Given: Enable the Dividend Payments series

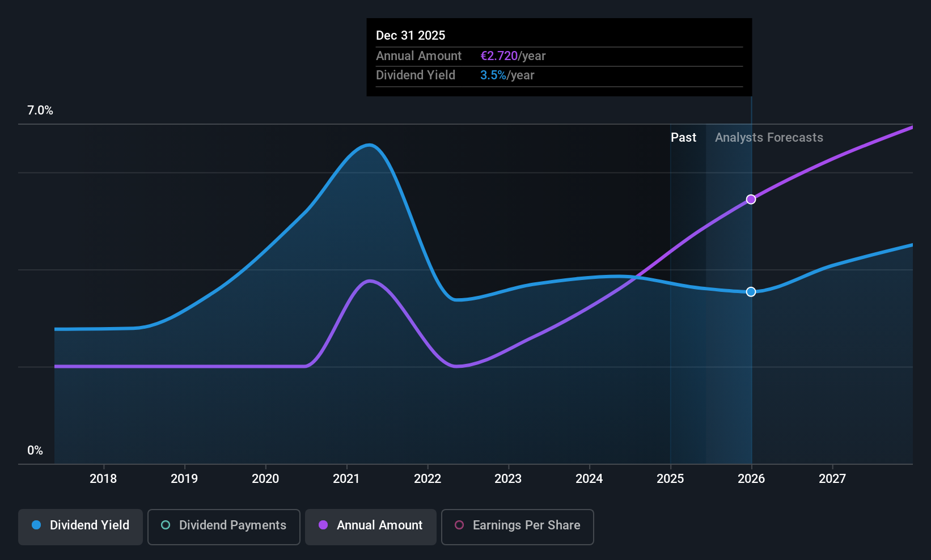Looking at the screenshot, I should (224, 527).
